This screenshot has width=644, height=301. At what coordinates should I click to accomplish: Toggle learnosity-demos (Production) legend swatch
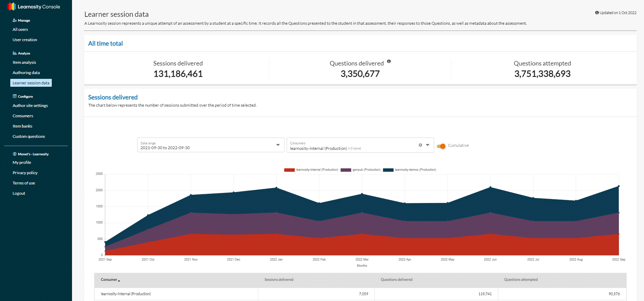point(388,170)
